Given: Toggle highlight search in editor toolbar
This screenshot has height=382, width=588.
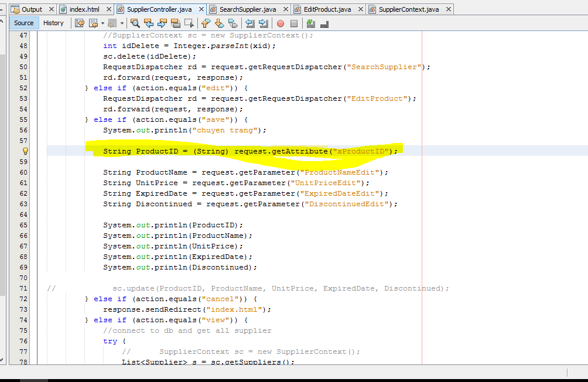Looking at the screenshot, I should coord(176,23).
